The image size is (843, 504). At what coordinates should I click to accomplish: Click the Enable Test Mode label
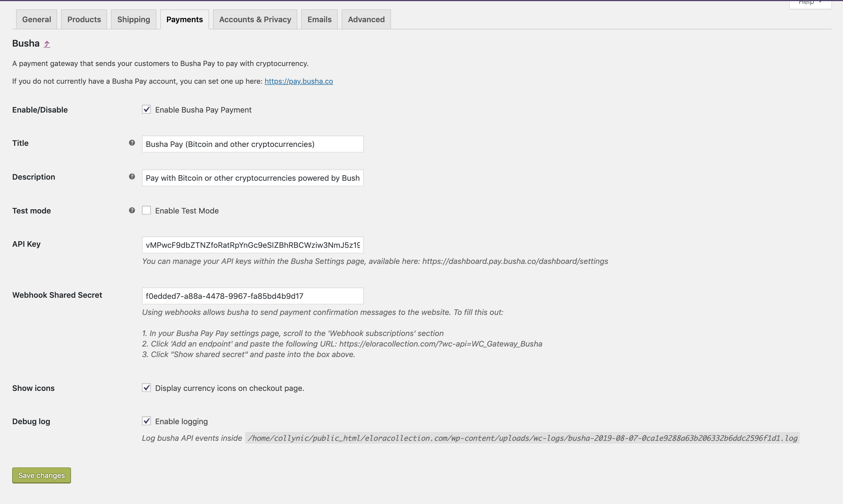point(187,211)
